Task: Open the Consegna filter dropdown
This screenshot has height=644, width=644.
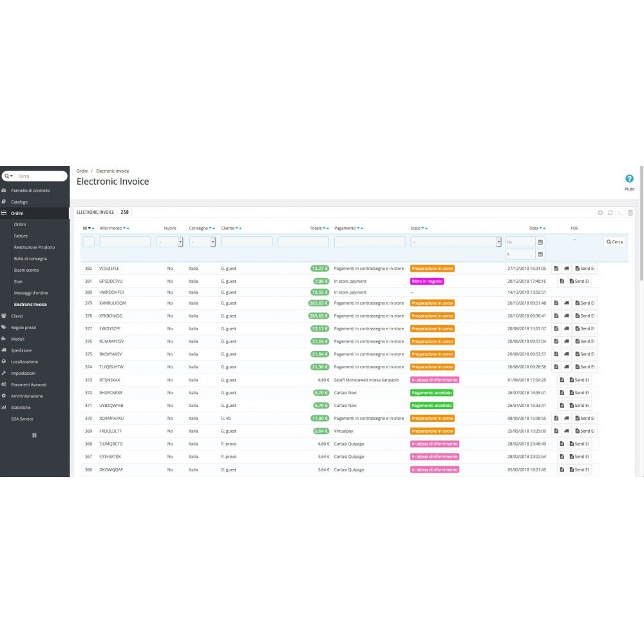Action: [x=202, y=242]
